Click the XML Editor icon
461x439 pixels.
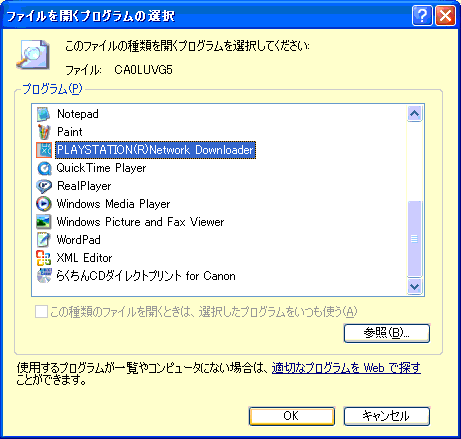[44, 258]
